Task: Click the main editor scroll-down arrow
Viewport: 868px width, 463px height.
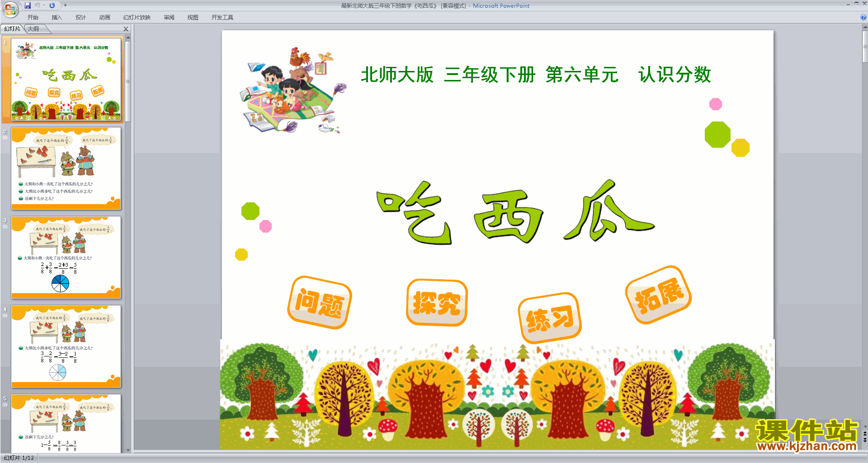Action: click(865, 426)
